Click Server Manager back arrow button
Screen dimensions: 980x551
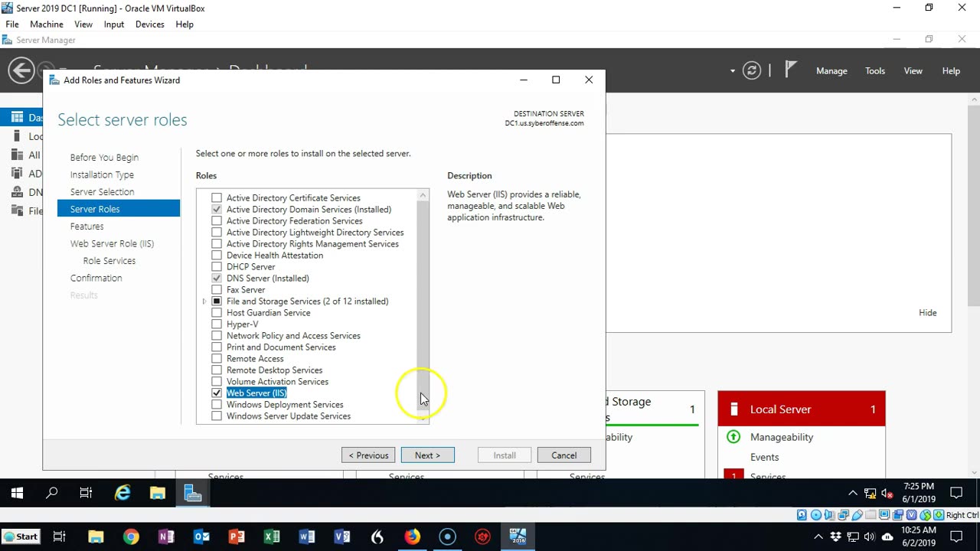pos(21,70)
